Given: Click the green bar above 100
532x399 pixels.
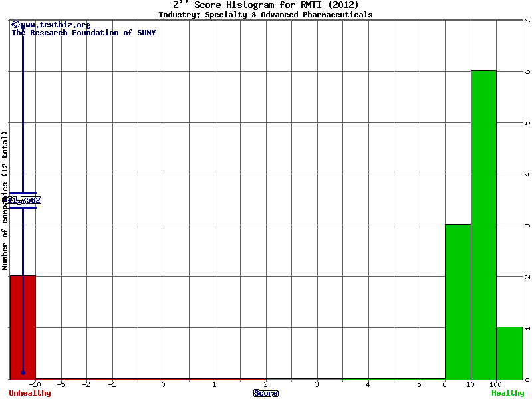Looking at the screenshot, I should point(509,353).
